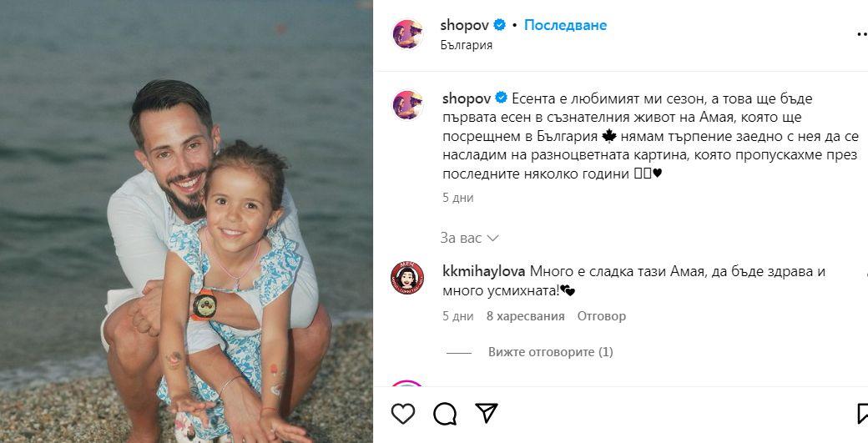This screenshot has height=443, width=868.
Task: Click the verified badge next to shopov in the header
Action: (500, 25)
